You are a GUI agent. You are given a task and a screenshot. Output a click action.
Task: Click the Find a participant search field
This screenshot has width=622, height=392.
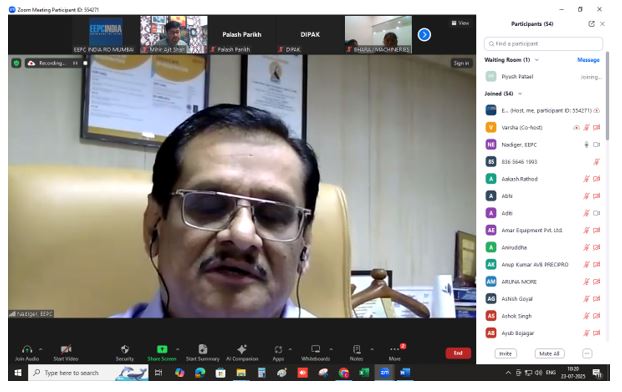(x=543, y=44)
